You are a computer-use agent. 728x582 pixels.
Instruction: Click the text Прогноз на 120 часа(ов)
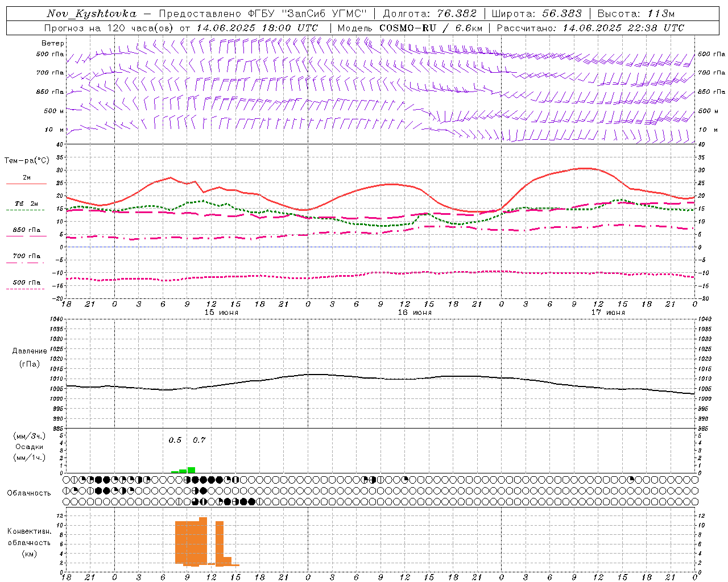tap(109, 28)
